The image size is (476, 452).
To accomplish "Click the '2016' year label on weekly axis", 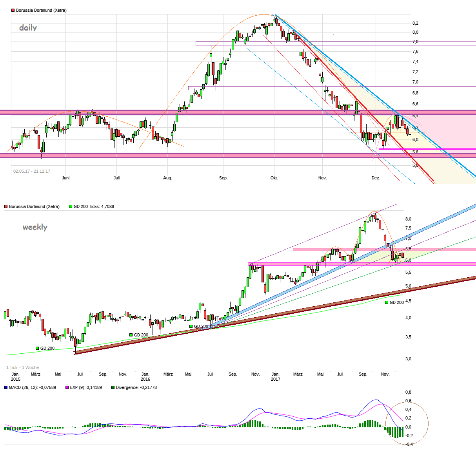I will [145, 379].
